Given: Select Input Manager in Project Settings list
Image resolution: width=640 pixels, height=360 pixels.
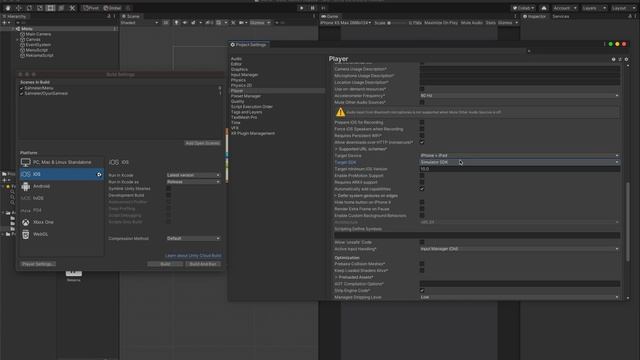Looking at the screenshot, I should click(244, 75).
